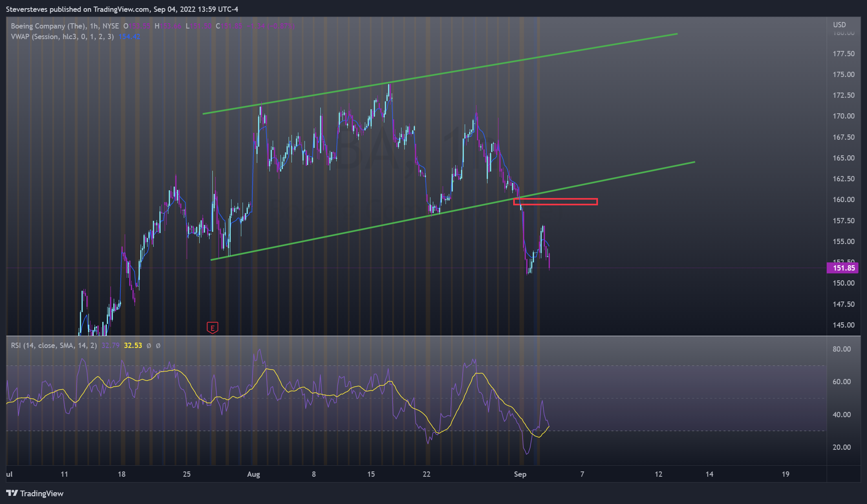
Task: Click the 172.50 price axis label
Action: [x=843, y=95]
